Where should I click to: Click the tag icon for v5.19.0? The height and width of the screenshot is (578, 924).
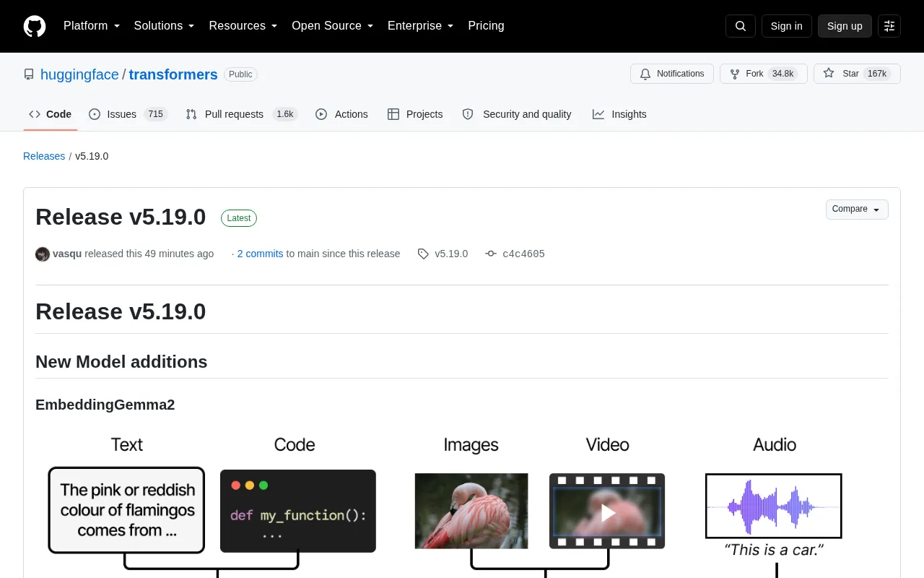[423, 254]
